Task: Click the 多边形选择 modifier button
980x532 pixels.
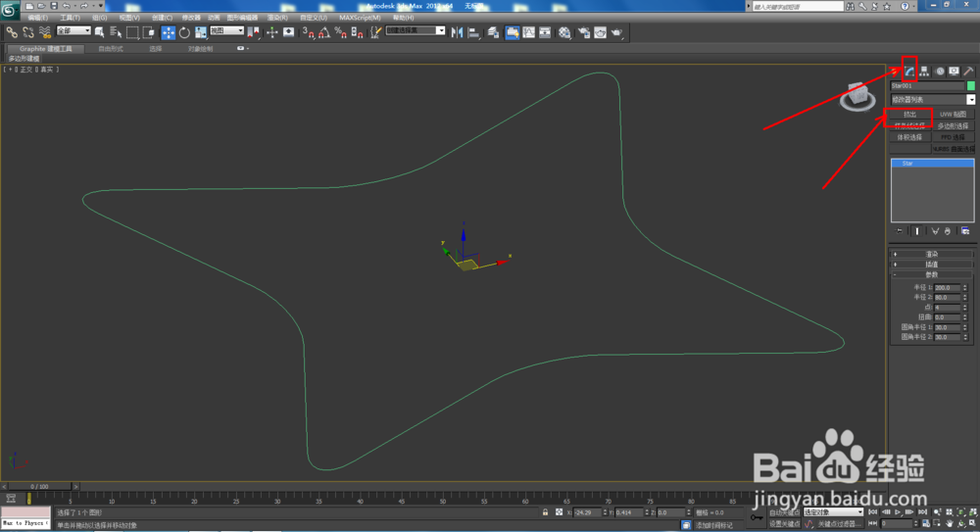Action: coord(954,125)
